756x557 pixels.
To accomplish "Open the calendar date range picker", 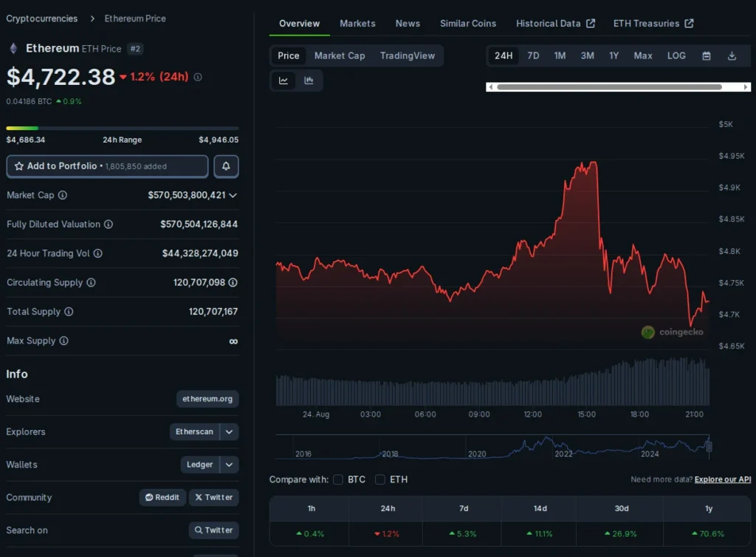I will click(707, 56).
